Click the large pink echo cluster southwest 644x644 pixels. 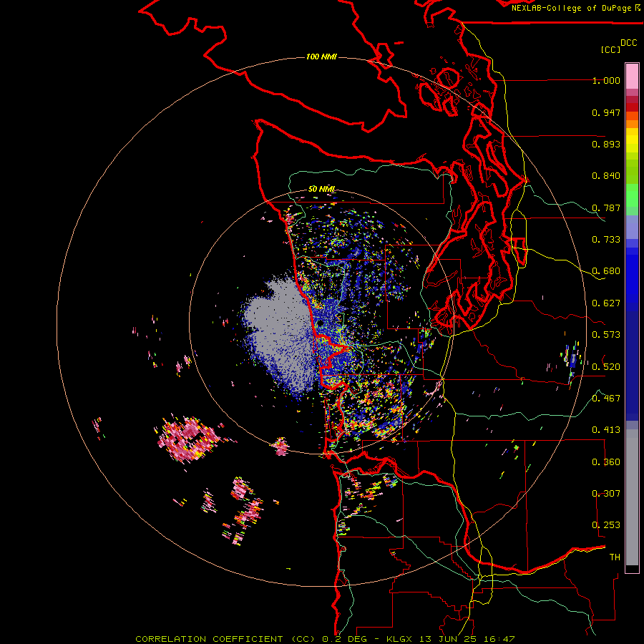187,439
